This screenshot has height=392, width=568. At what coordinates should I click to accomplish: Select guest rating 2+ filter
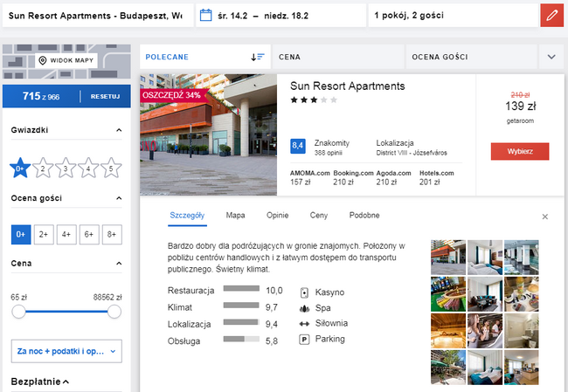pyautogui.click(x=44, y=235)
